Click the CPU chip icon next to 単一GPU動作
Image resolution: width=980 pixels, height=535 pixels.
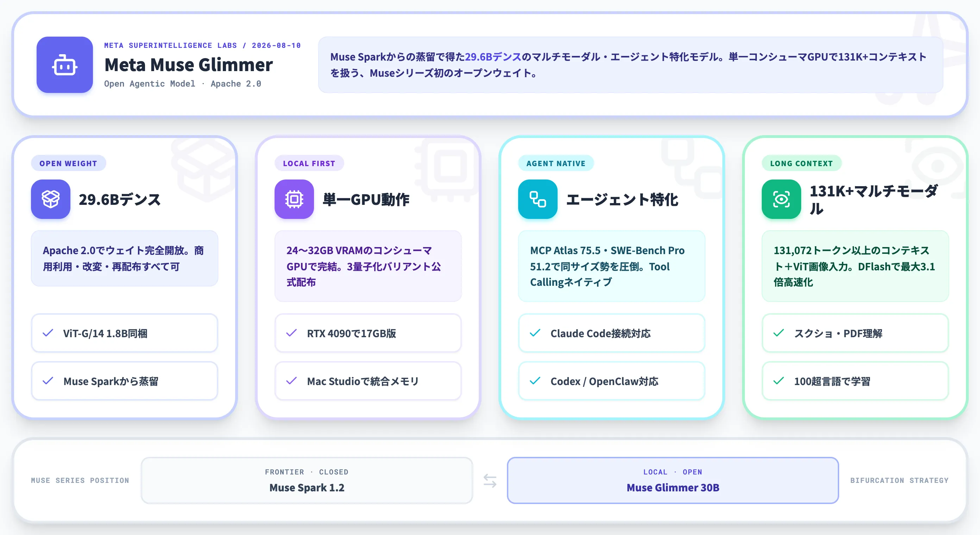[294, 199]
